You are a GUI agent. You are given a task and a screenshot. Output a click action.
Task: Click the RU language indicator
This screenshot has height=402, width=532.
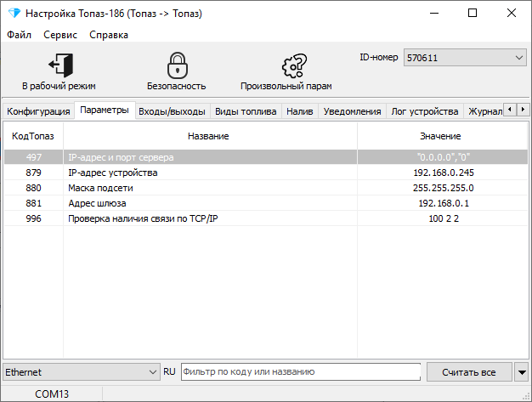coord(169,371)
